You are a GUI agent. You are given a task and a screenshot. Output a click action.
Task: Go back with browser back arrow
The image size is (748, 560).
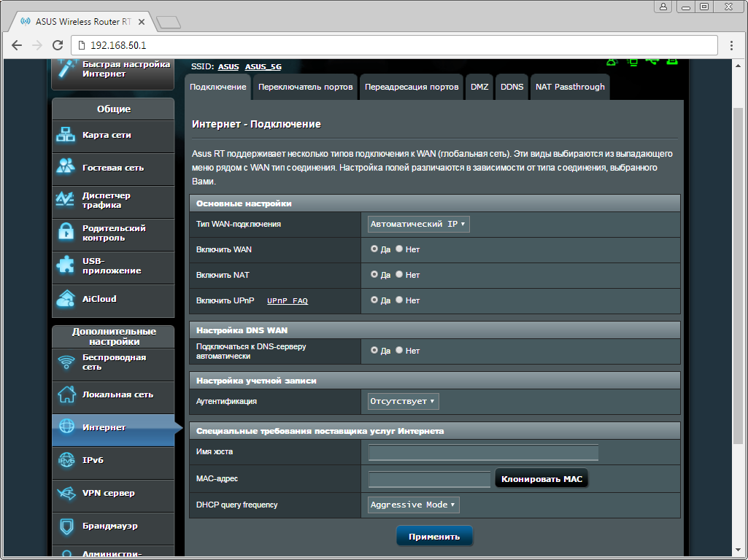[x=17, y=45]
